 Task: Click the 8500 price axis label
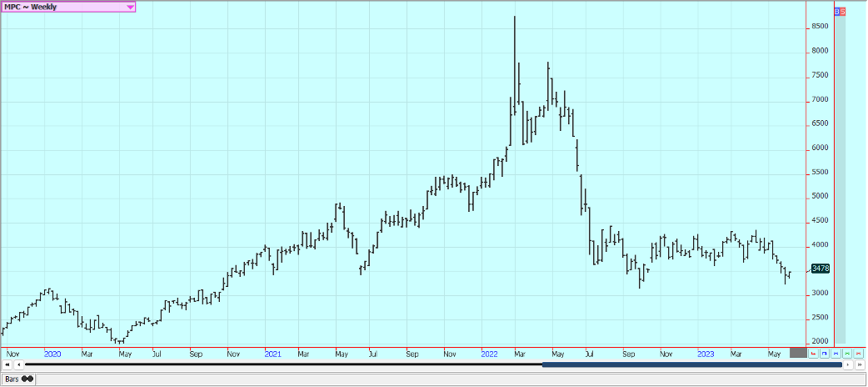click(x=820, y=27)
